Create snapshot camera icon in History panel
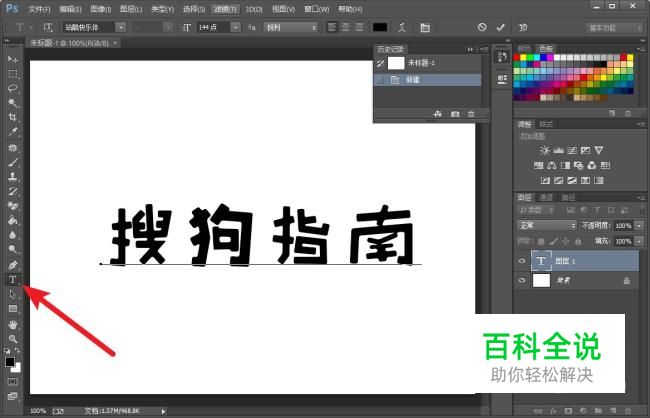 pyautogui.click(x=455, y=114)
